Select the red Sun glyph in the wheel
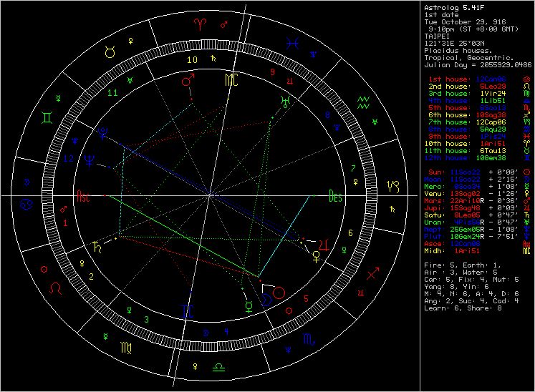 click(279, 292)
